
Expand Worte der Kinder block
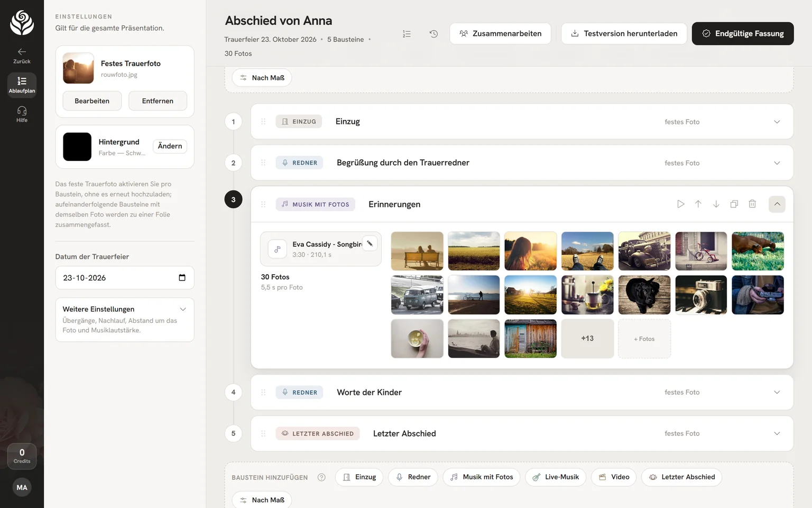click(x=777, y=393)
